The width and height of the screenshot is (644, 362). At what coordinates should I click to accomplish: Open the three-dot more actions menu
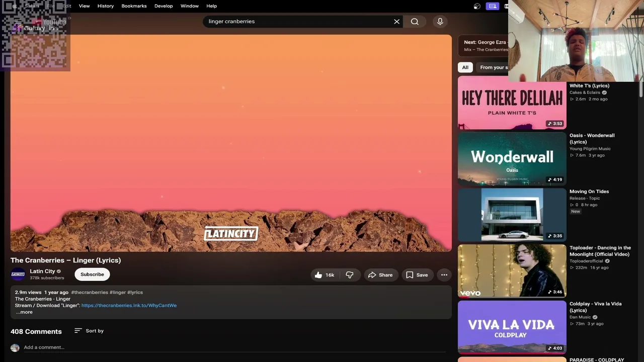444,275
